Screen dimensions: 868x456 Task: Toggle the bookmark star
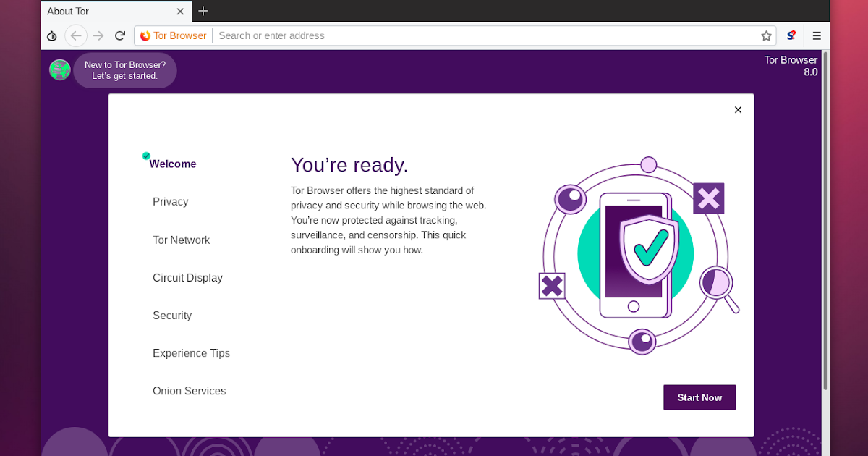(765, 35)
